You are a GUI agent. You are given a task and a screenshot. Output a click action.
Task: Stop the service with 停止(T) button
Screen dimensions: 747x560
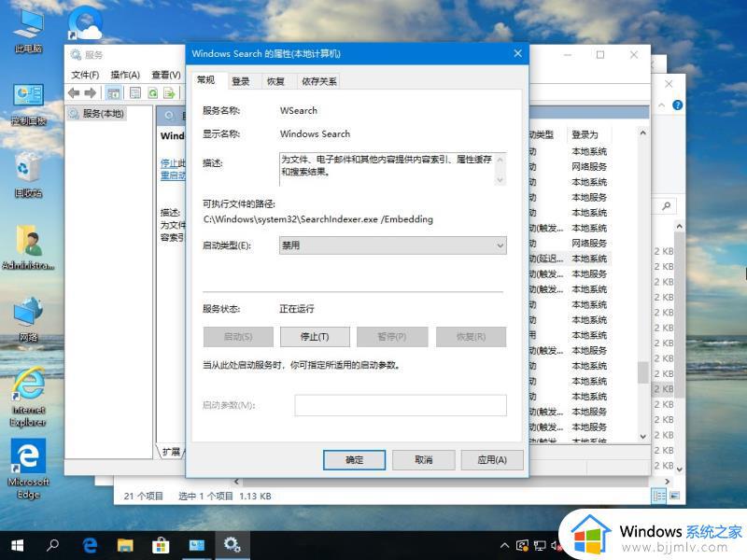point(315,337)
